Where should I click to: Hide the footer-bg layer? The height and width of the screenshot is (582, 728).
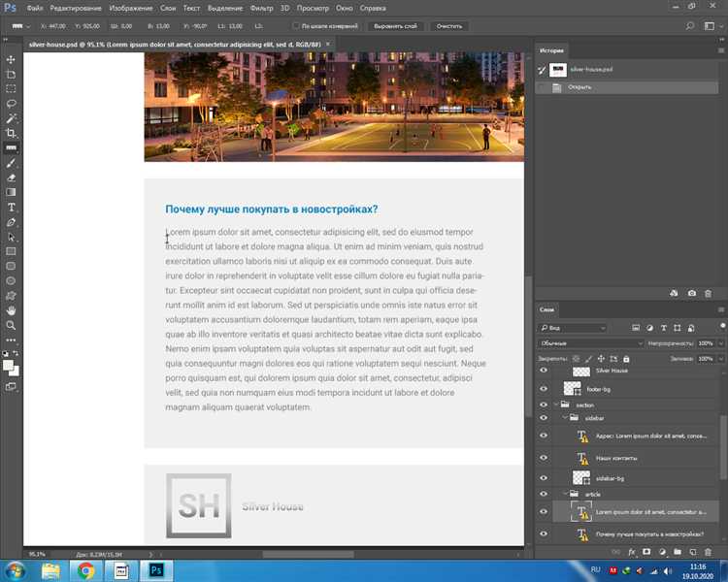(x=544, y=388)
